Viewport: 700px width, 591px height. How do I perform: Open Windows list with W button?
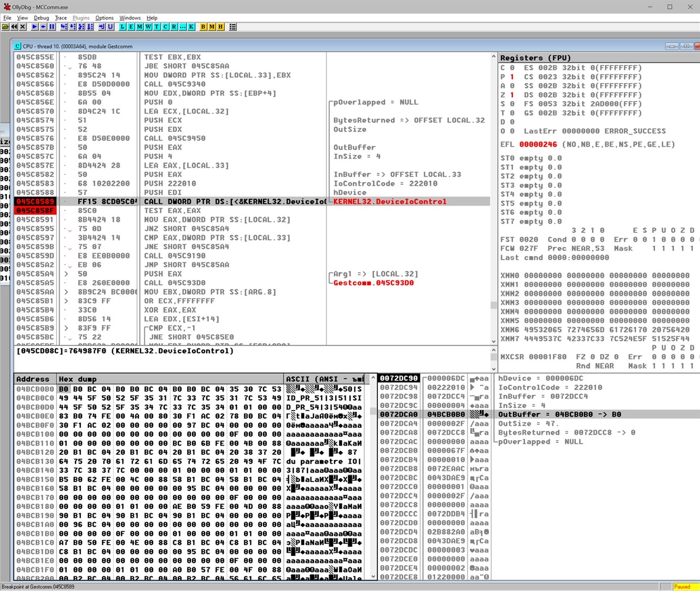tap(148, 27)
